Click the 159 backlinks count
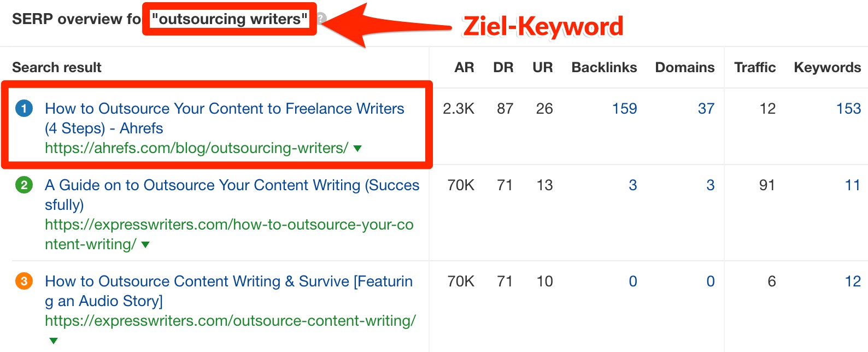 (x=624, y=108)
